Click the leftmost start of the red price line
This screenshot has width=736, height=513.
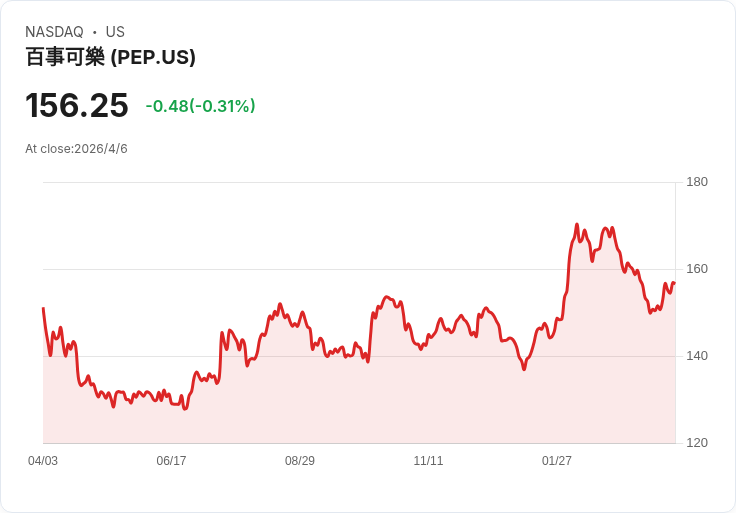click(43, 309)
